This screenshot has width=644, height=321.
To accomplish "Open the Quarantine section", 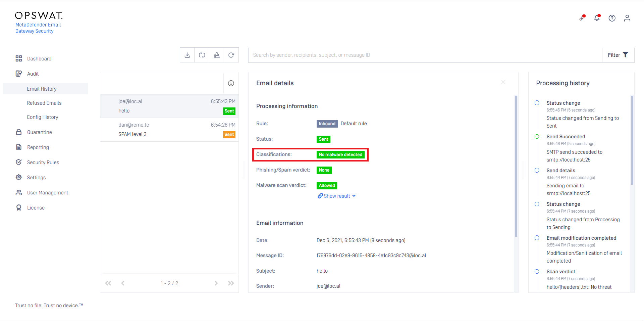I will coord(39,132).
